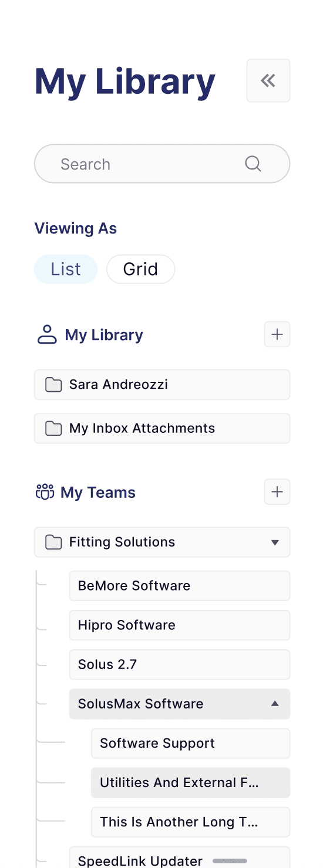Click the Sara Andreozzi folder icon
Screen dimensions: 323x868
(53, 385)
